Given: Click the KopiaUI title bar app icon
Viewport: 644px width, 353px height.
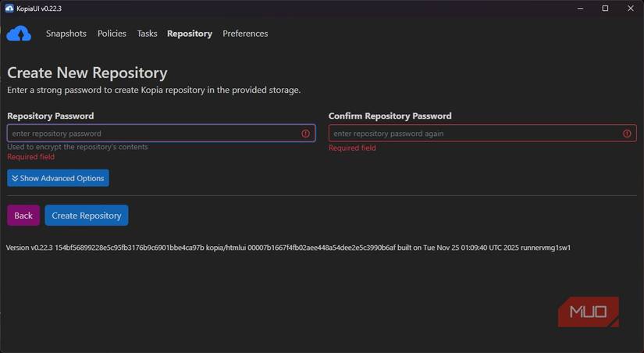Looking at the screenshot, I should pos(9,9).
